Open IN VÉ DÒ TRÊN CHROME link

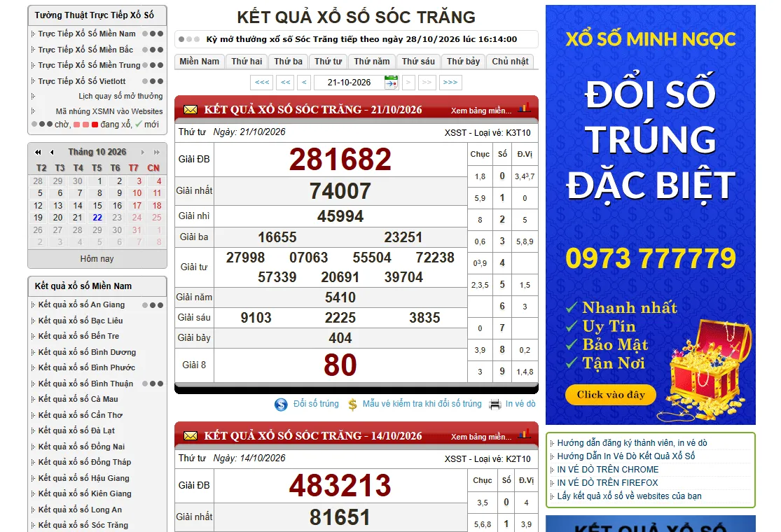[x=608, y=469]
